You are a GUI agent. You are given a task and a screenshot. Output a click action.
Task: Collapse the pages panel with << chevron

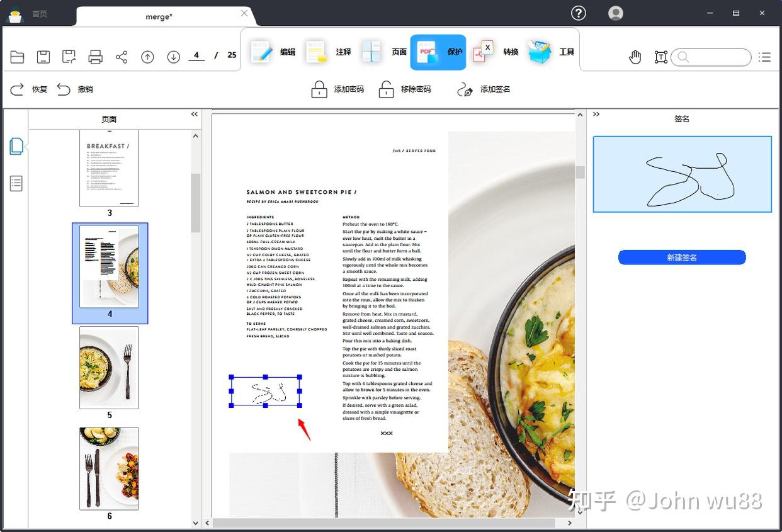coord(195,115)
